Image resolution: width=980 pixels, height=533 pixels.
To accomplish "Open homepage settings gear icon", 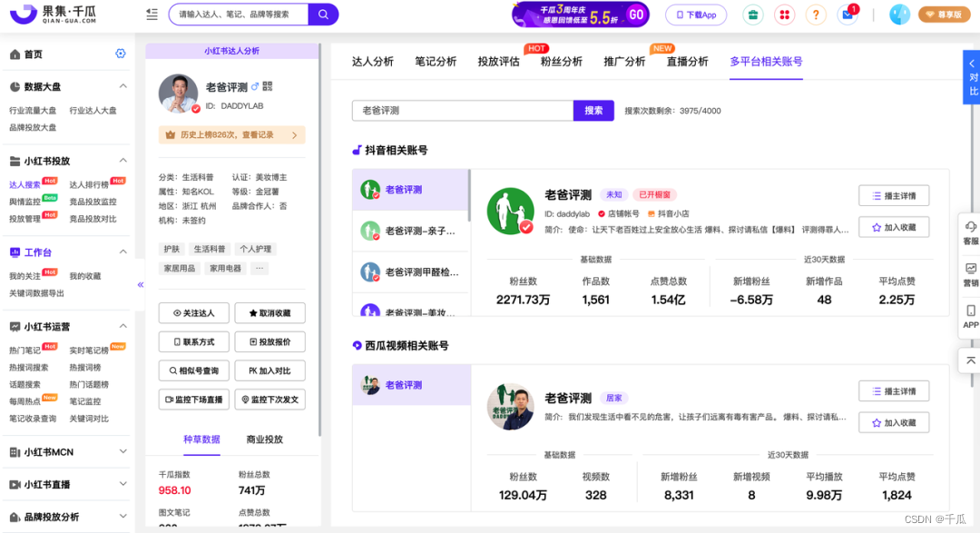I will 121,54.
